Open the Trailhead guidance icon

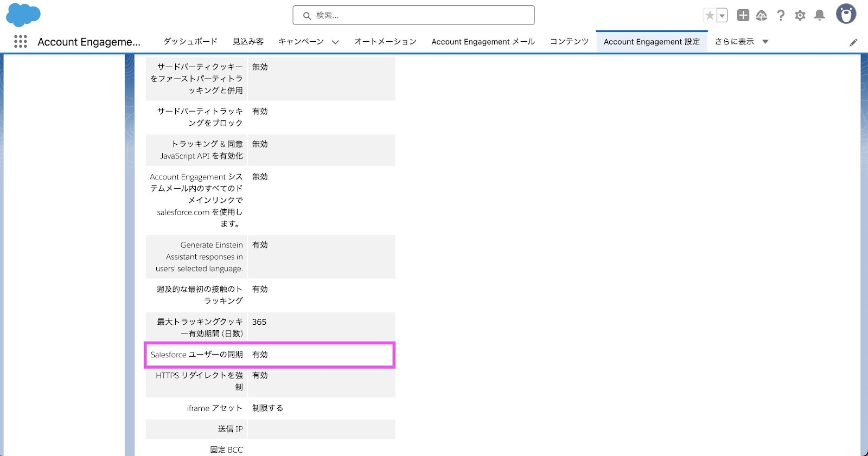[x=762, y=15]
